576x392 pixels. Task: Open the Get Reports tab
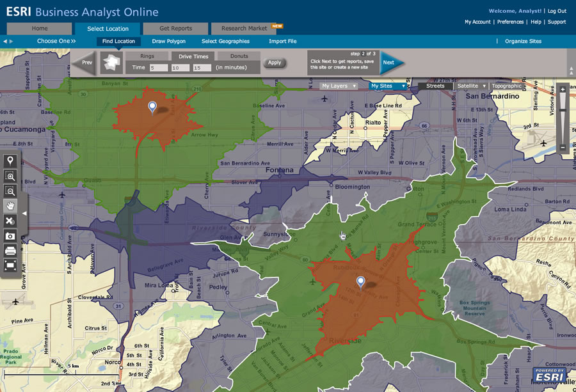(x=175, y=28)
